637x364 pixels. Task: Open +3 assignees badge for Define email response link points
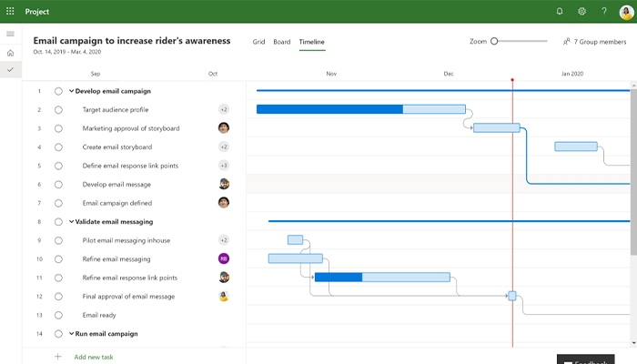(x=224, y=166)
